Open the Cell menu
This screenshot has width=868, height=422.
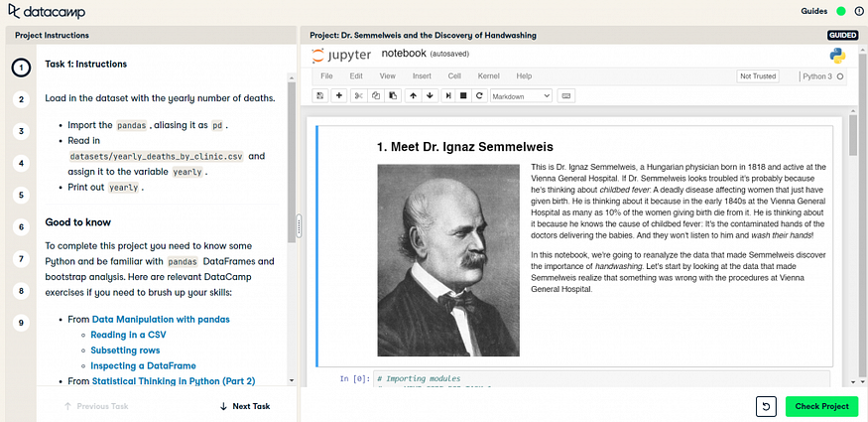[454, 76]
